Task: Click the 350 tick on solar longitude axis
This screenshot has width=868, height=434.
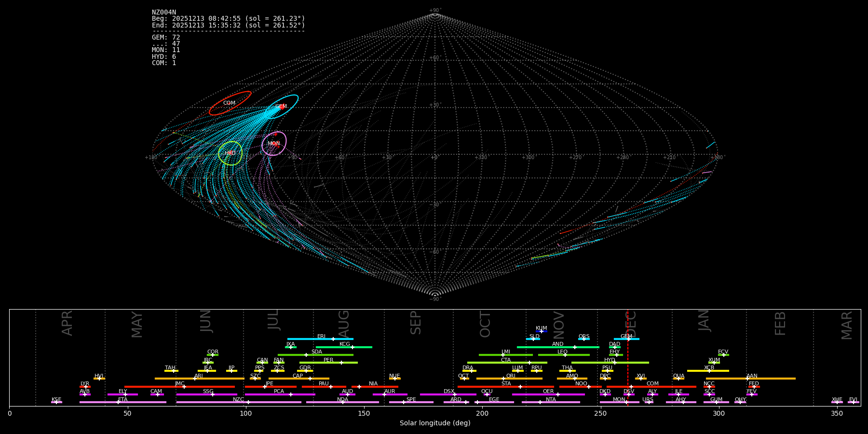Action: pos(837,413)
